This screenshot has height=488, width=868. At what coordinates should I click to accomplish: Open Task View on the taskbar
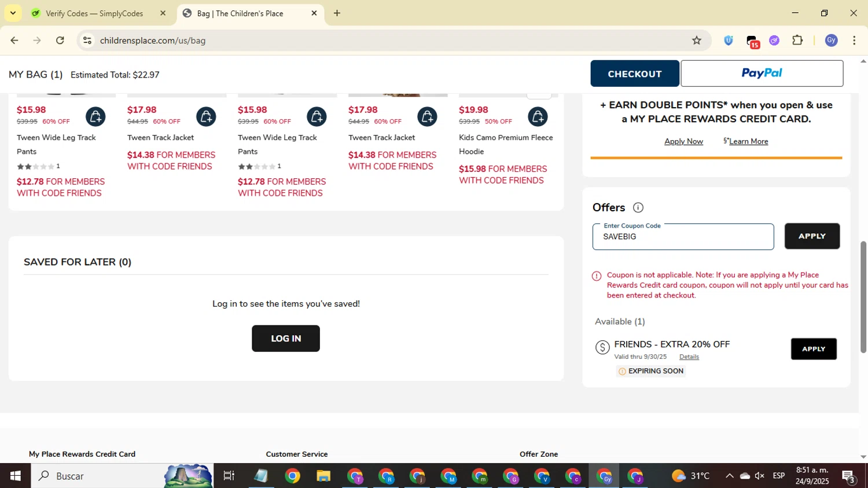click(x=229, y=476)
